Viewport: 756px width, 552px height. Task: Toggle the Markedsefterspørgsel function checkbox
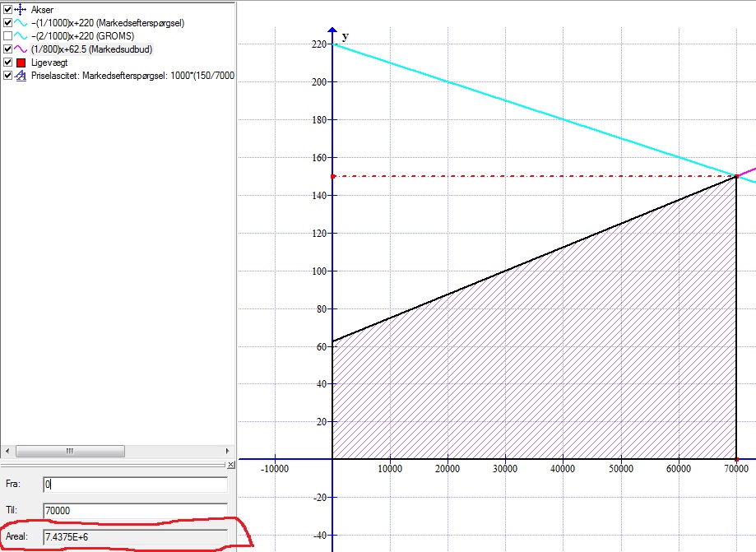click(7, 23)
